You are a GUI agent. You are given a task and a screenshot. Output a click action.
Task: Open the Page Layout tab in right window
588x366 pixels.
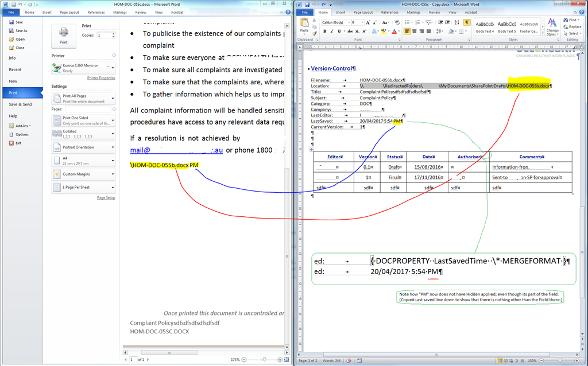[363, 13]
